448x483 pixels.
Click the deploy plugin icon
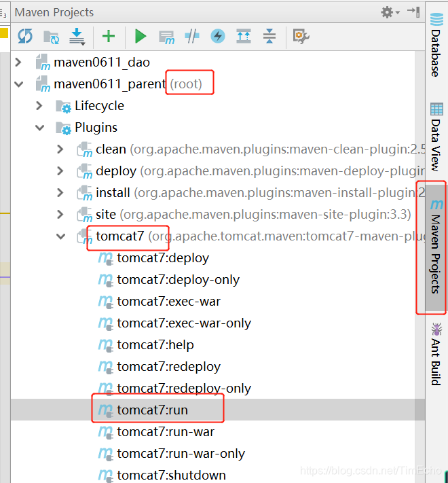(84, 171)
